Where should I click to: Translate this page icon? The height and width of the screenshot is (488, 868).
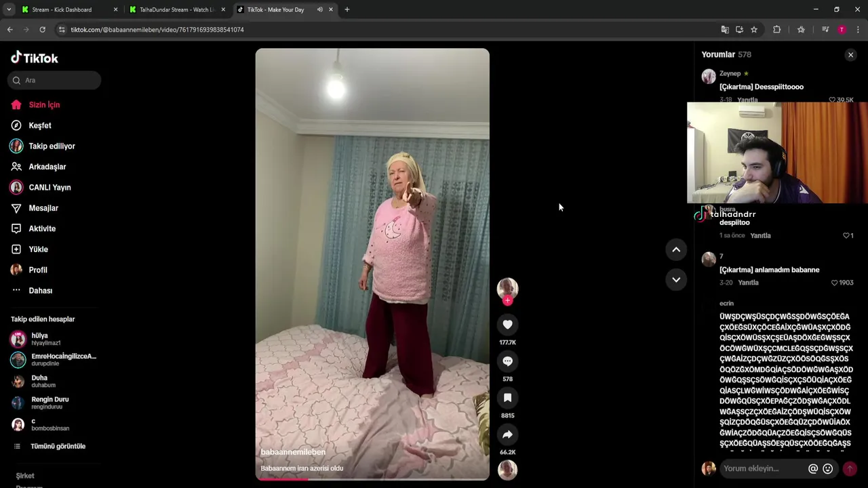[x=725, y=30]
